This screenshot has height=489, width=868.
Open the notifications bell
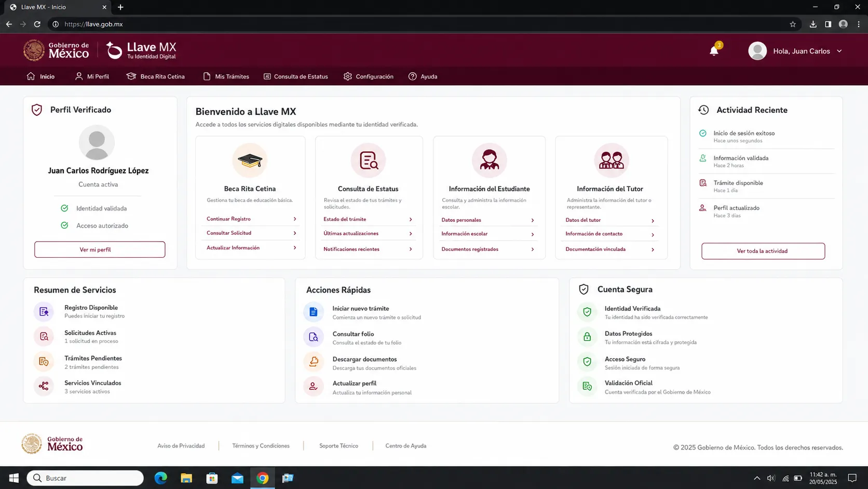tap(714, 50)
